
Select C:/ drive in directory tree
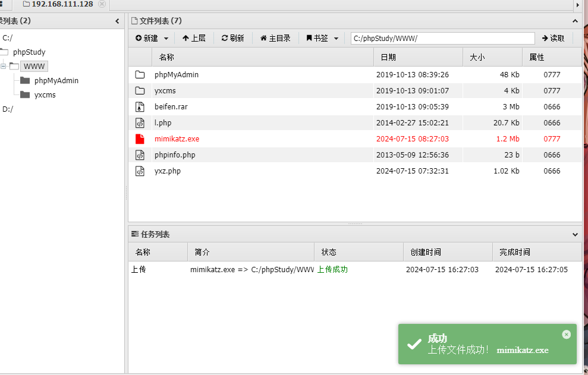tap(8, 37)
